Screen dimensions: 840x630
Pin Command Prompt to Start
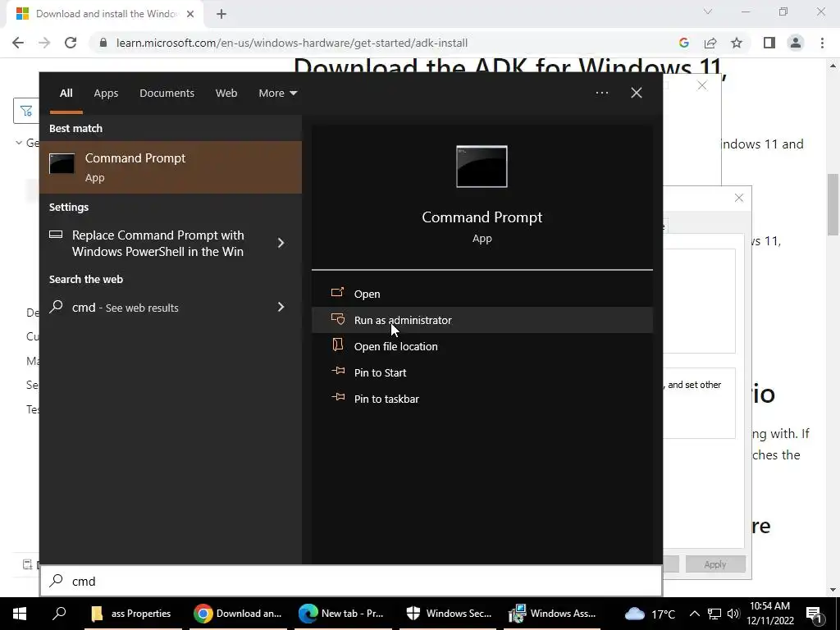point(482,372)
